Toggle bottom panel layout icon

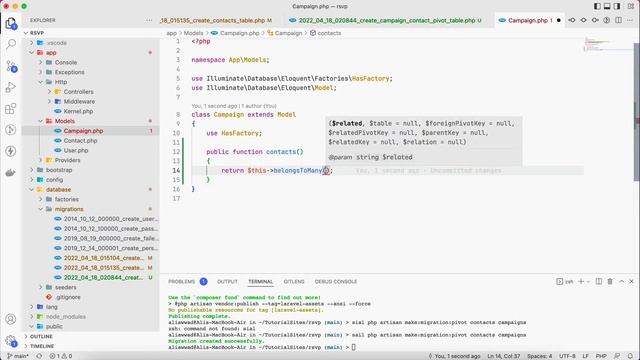pos(607,6)
